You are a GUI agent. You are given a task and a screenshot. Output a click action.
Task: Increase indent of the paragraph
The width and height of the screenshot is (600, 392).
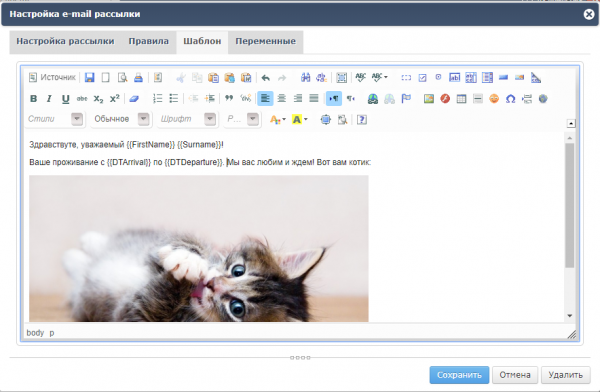(210, 99)
